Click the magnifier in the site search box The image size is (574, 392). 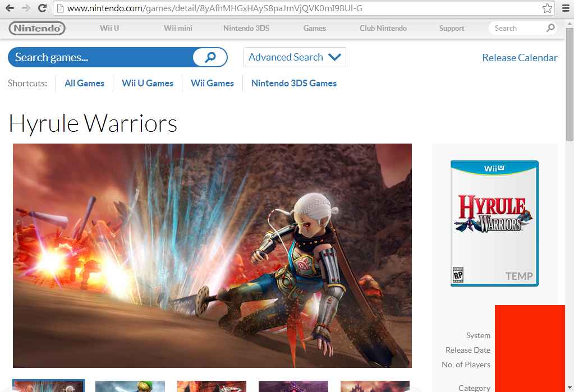(550, 28)
